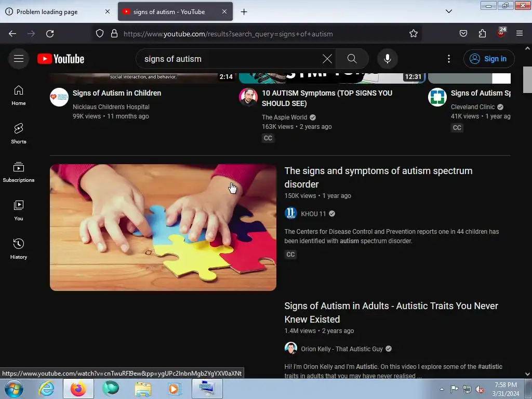
Task: Open Subscriptions in sidebar
Action: [x=19, y=172]
